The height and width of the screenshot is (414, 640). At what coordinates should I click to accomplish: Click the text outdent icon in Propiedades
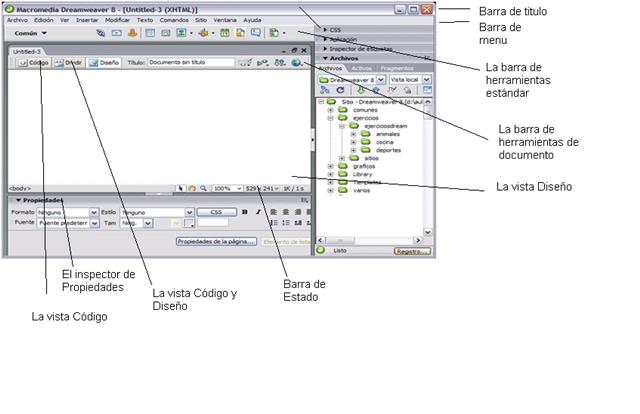298,223
